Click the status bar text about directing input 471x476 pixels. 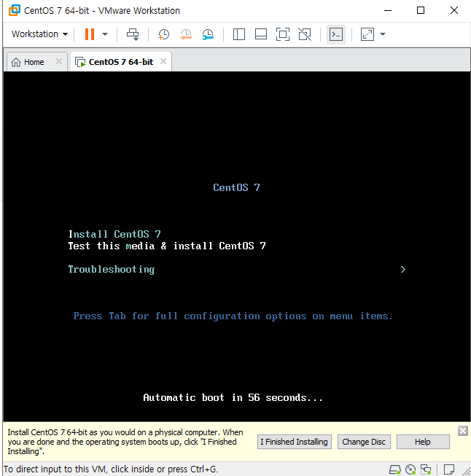point(111,469)
